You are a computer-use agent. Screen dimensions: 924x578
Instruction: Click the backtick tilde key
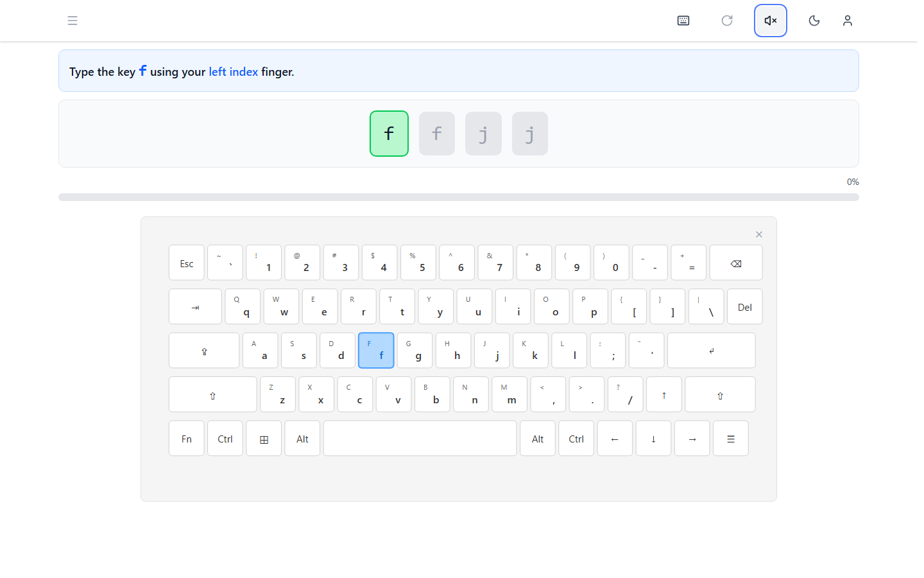tap(225, 263)
